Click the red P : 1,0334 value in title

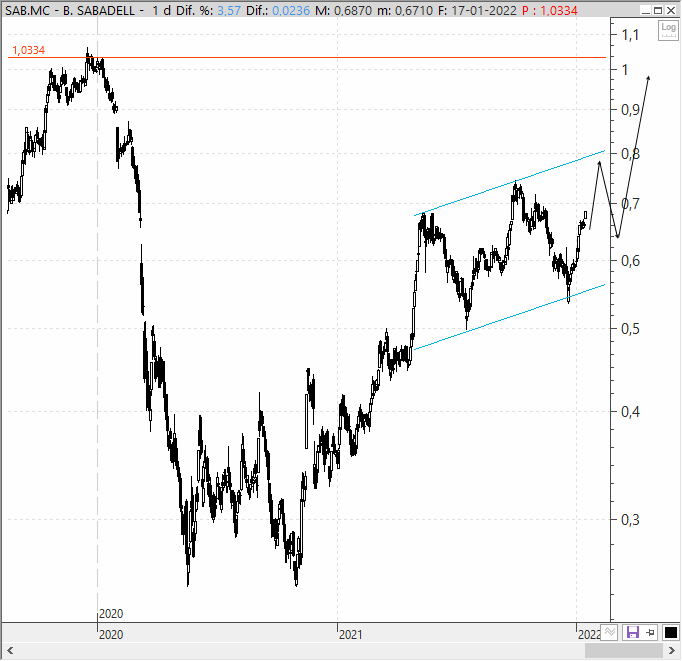click(550, 10)
